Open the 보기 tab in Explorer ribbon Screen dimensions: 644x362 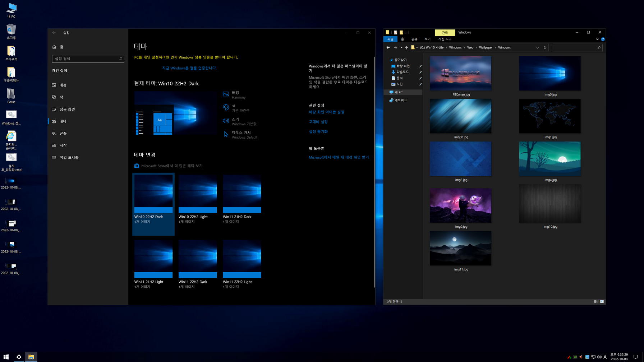tap(427, 39)
